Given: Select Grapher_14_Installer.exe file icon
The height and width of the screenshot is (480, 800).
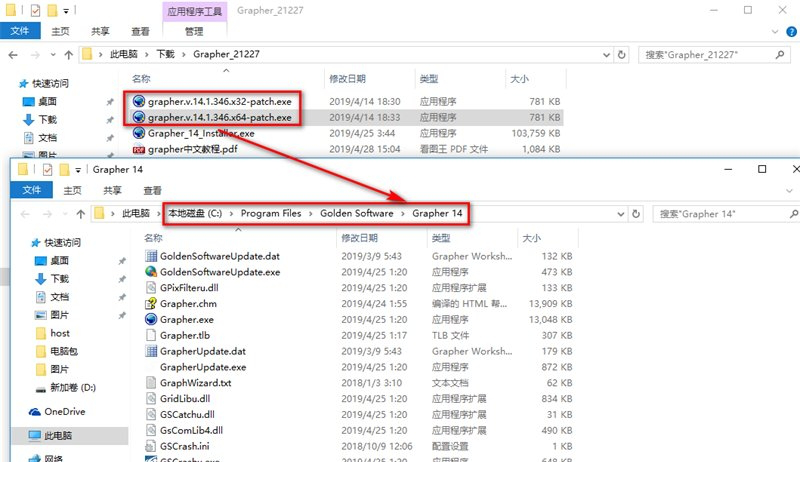Looking at the screenshot, I should click(x=138, y=133).
